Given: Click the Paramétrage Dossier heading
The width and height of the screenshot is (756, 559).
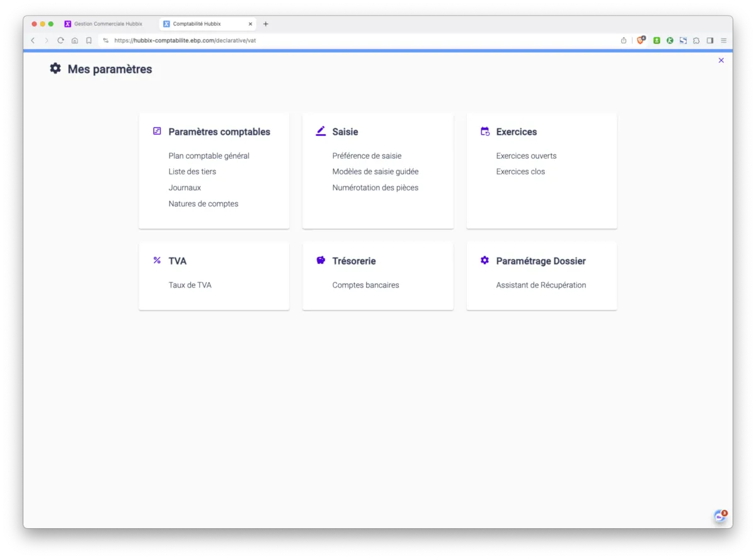Looking at the screenshot, I should (x=541, y=261).
